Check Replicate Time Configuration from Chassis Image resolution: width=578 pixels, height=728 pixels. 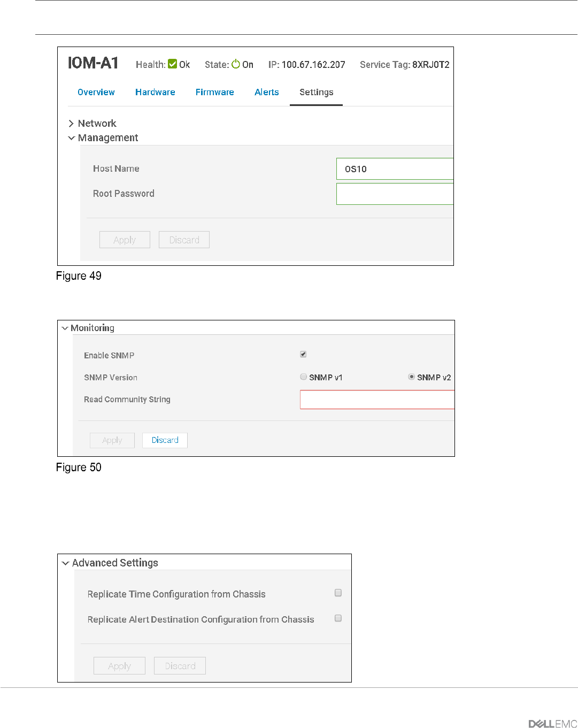tap(338, 593)
